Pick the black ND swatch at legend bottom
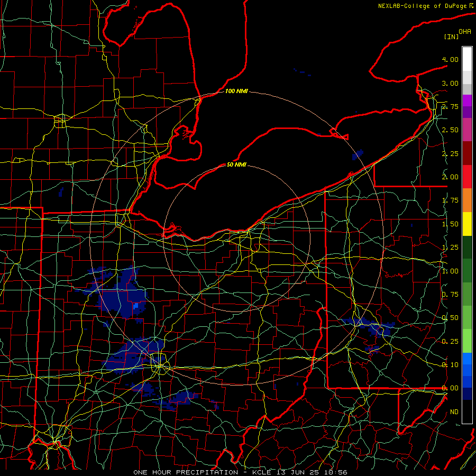The image size is (476, 476). coord(467,411)
